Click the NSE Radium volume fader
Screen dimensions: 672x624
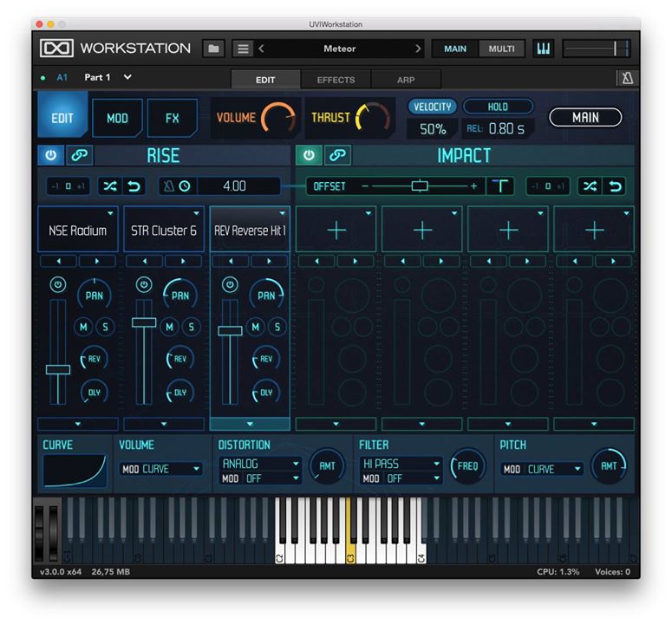58,369
